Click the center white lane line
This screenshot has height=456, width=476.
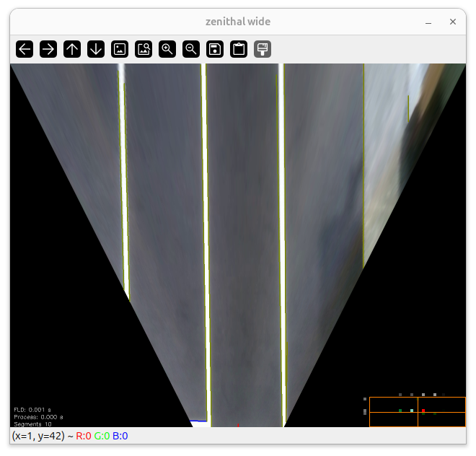pos(206,238)
